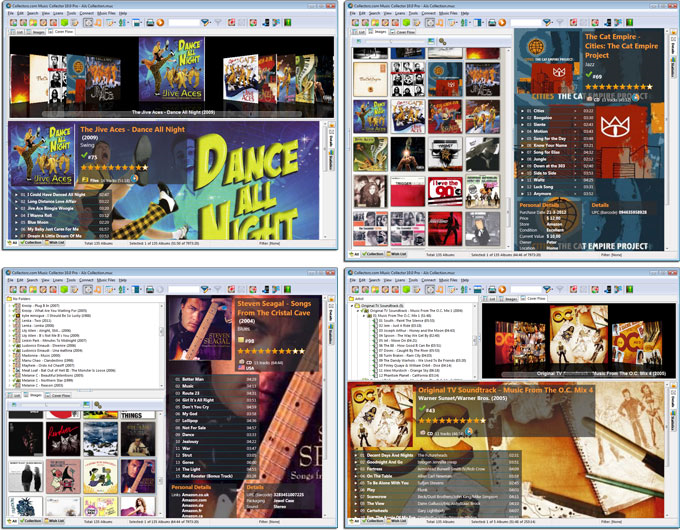The height and width of the screenshot is (530, 680).
Task: Click Collection status tab in O.C. Mix 4 window
Action: (x=373, y=521)
